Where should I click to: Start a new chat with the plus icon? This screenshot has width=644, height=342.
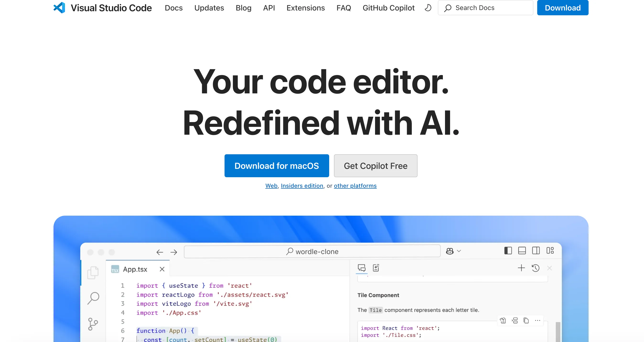pos(521,268)
